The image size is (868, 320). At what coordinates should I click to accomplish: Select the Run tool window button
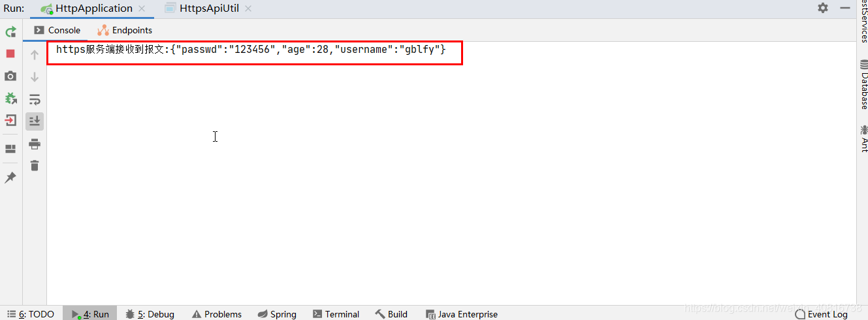(x=90, y=314)
